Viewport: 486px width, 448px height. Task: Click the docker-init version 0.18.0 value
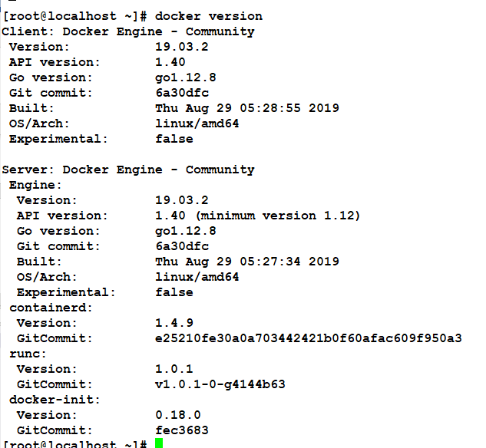(x=177, y=415)
